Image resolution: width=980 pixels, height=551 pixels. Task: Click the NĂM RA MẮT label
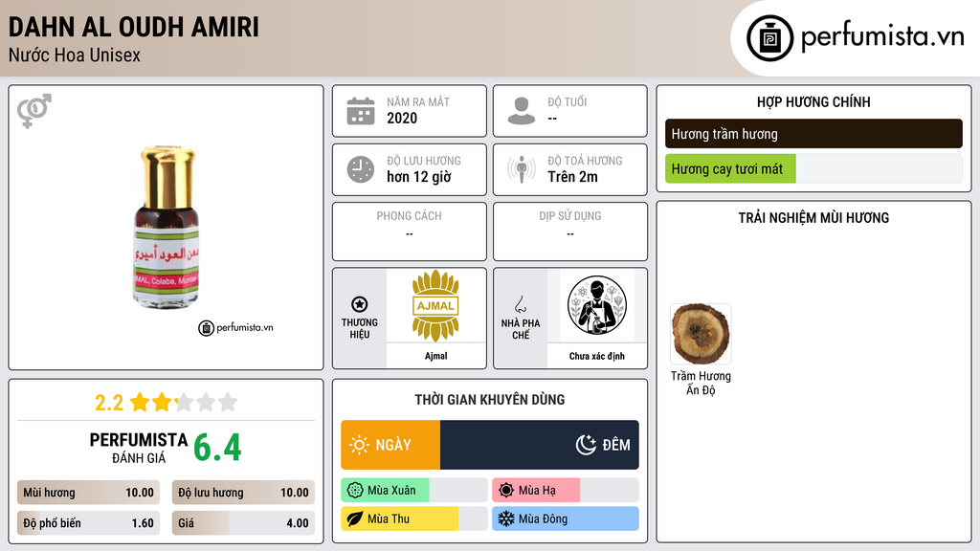point(418,101)
